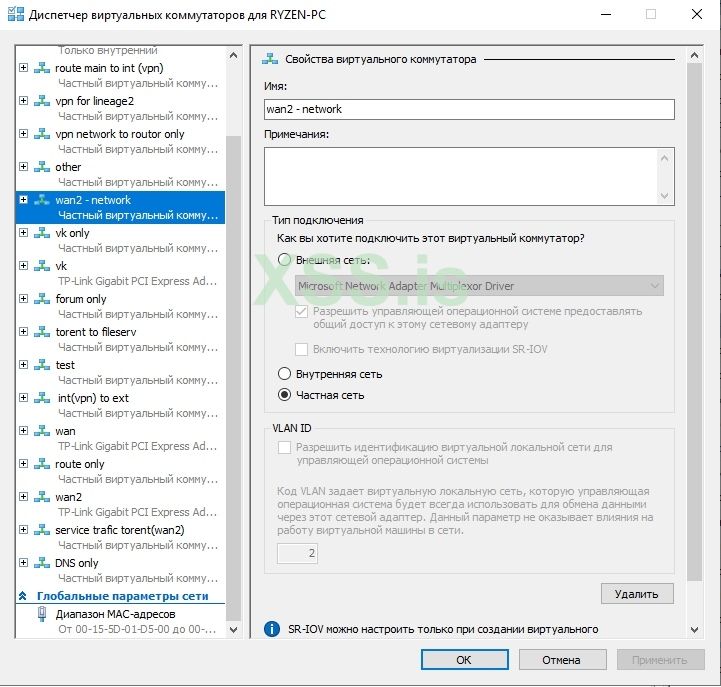Click the left list scrollbar down arrow

click(234, 630)
